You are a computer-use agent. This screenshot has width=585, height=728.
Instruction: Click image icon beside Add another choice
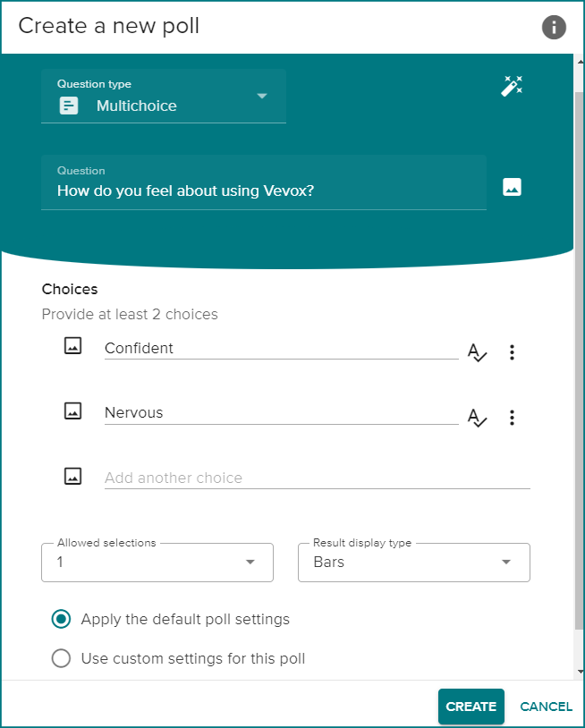pos(73,476)
